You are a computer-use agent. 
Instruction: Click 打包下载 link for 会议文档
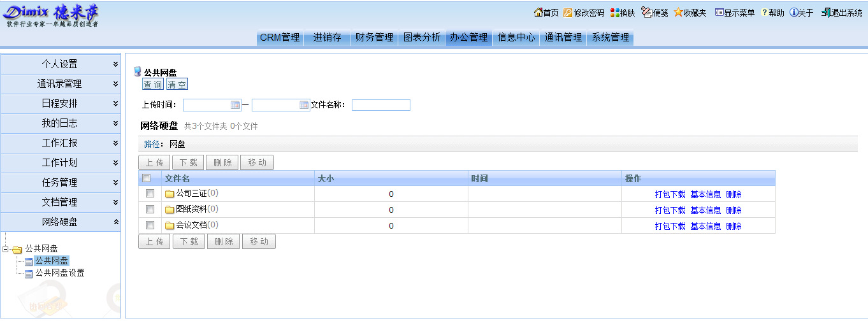pos(670,226)
